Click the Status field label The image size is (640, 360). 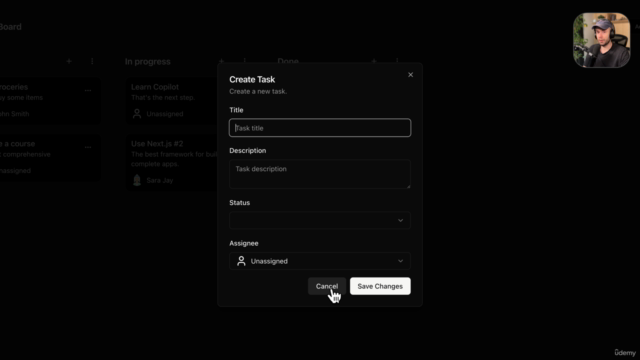(240, 202)
